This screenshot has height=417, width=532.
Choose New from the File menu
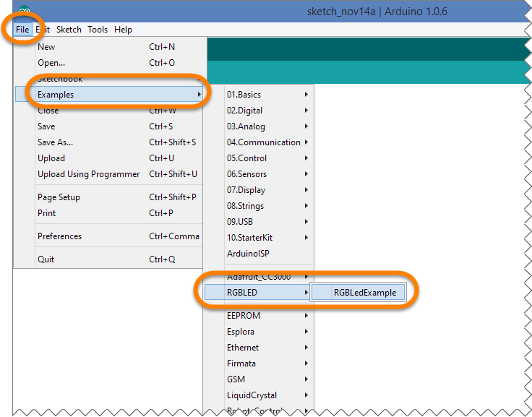point(109,47)
